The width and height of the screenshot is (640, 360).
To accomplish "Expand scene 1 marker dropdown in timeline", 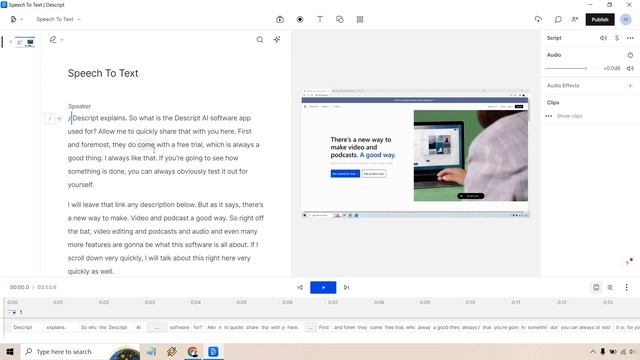I will (13, 312).
